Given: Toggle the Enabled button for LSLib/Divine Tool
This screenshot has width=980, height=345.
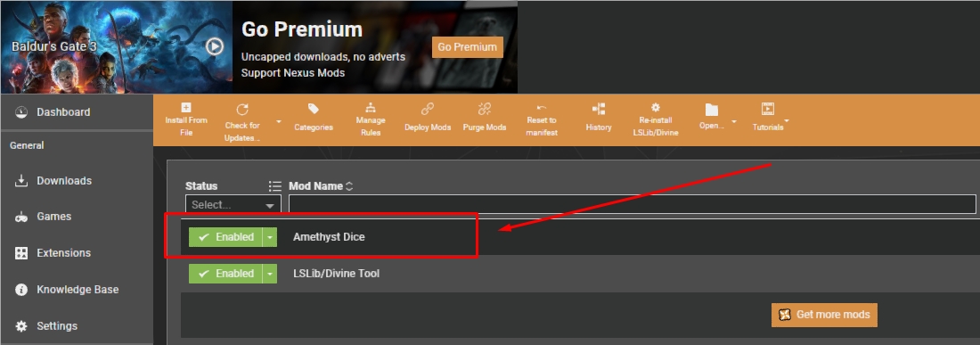Looking at the screenshot, I should [x=225, y=273].
